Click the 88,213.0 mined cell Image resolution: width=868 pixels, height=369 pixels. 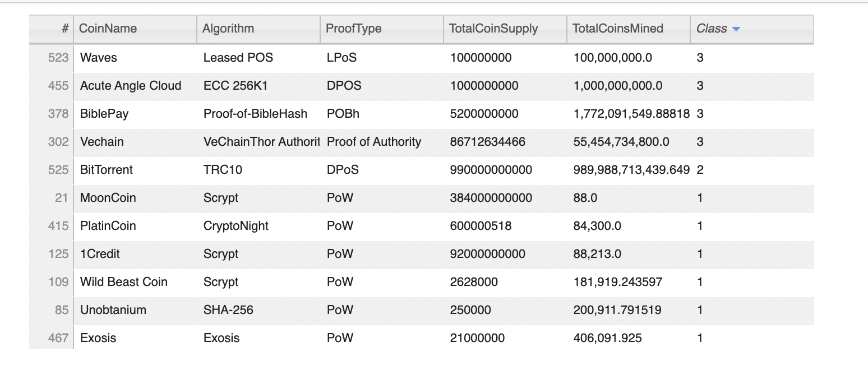coord(629,254)
